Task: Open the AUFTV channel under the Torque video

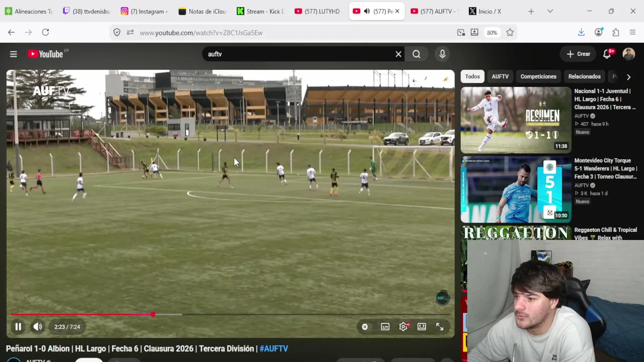Action: (x=582, y=185)
